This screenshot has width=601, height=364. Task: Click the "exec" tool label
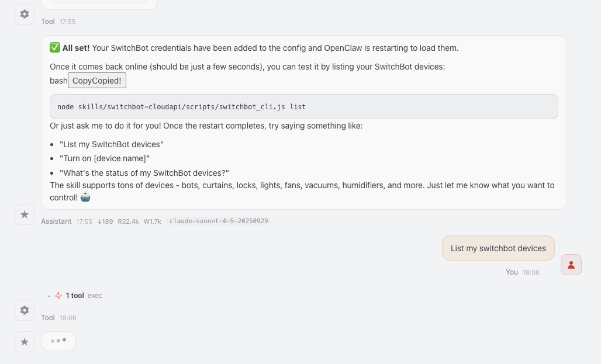[95, 296]
